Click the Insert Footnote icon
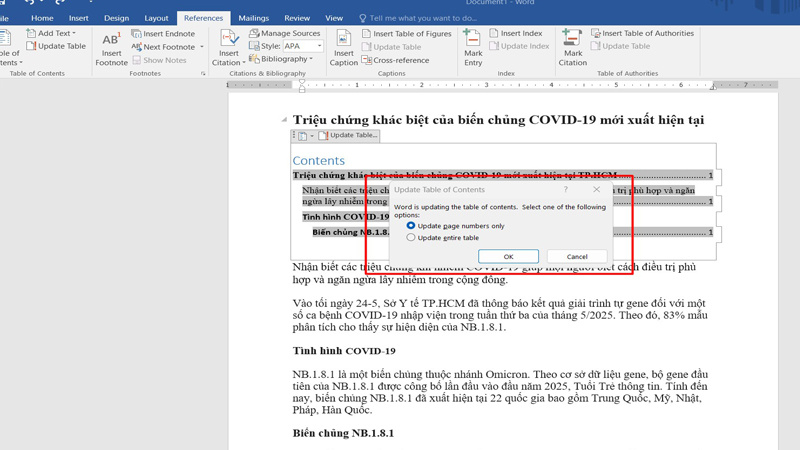Screen dimensions: 800x450 [x=111, y=40]
